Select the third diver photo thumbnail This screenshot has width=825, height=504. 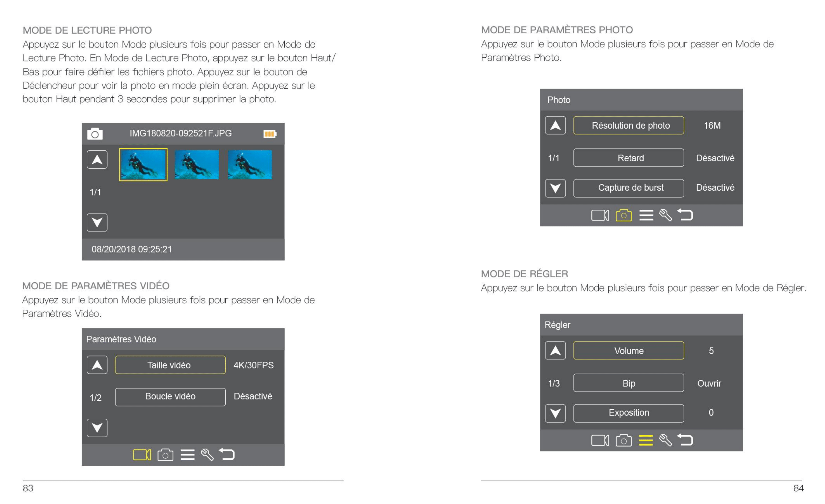250,165
